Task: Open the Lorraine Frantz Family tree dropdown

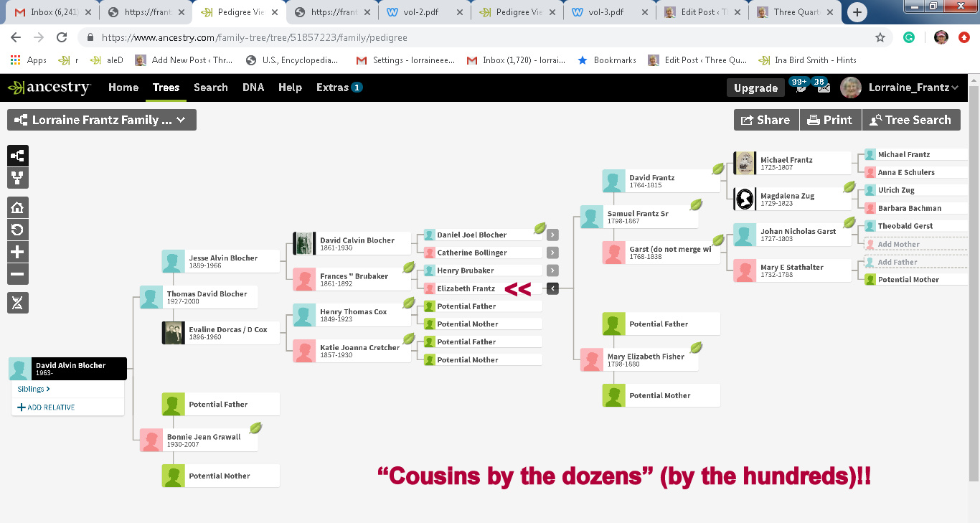Action: click(x=102, y=120)
